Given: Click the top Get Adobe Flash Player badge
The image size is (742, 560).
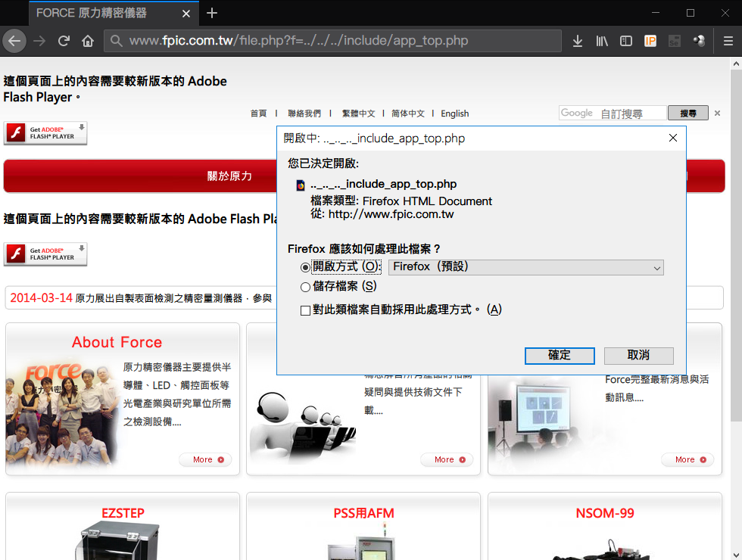Looking at the screenshot, I should click(x=45, y=133).
